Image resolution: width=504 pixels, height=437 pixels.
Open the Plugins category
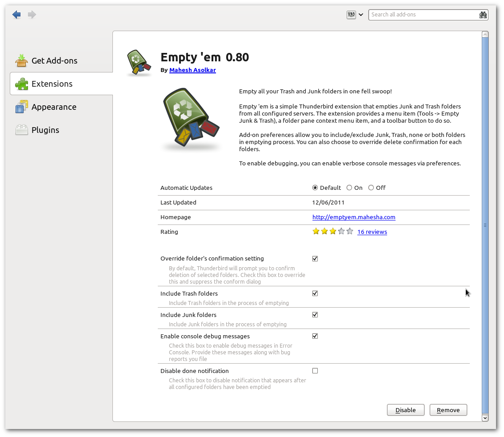[61, 130]
